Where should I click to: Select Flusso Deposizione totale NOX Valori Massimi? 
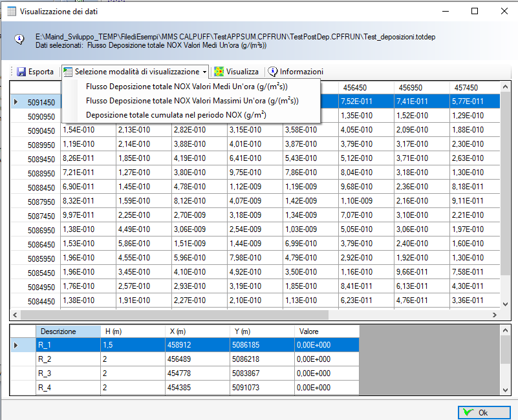click(x=192, y=101)
